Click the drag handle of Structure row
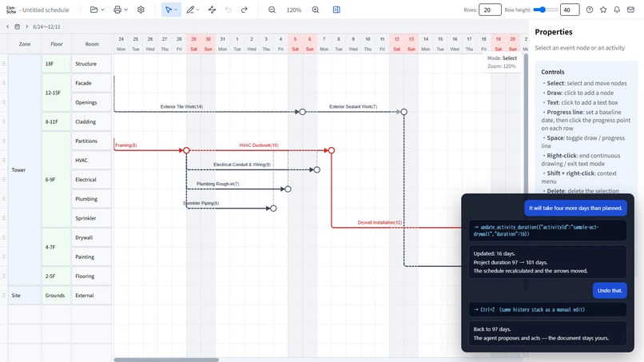Viewport: 644px width, 362px height. pyautogui.click(x=4, y=64)
